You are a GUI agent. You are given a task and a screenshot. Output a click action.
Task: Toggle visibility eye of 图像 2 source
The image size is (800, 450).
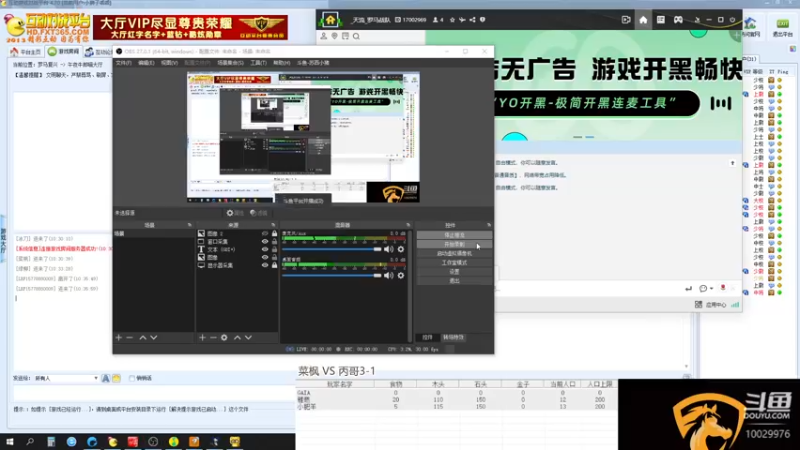pos(265,234)
